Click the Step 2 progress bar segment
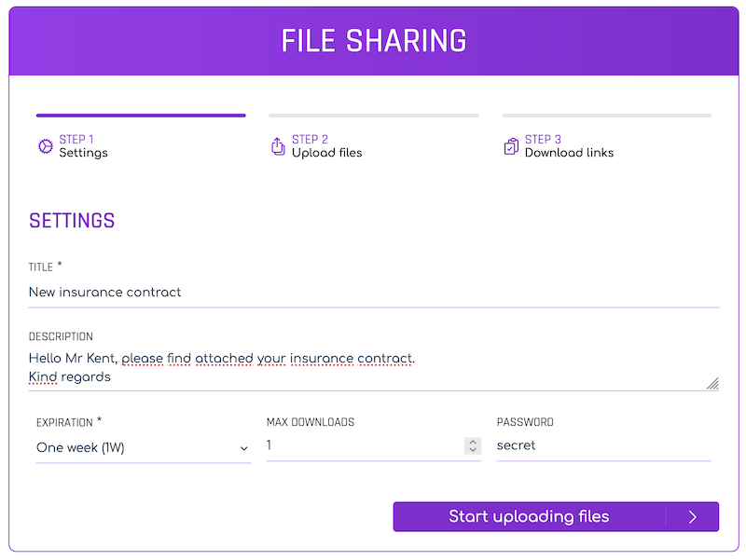The width and height of the screenshot is (746, 560). (374, 116)
